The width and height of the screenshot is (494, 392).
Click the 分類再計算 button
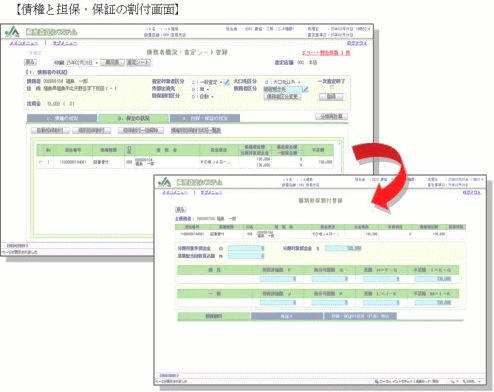tap(331, 116)
